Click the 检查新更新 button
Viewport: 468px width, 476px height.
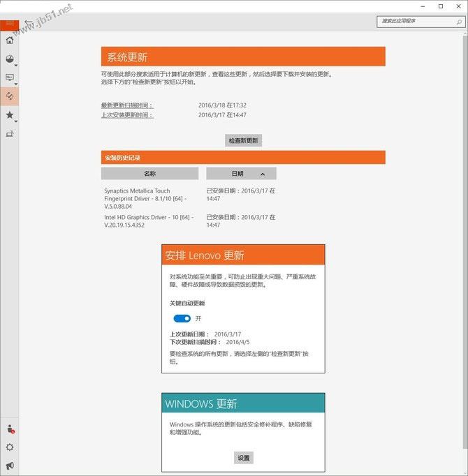tap(243, 140)
